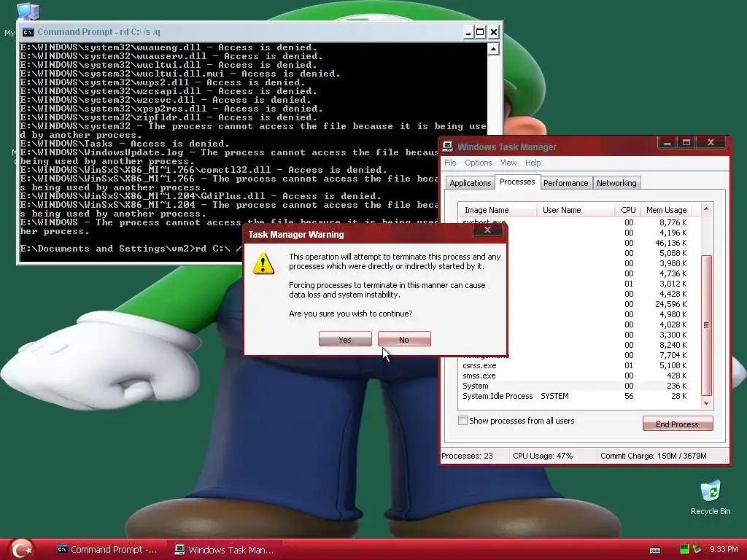Enable Show processes from all users
Image resolution: width=747 pixels, height=560 pixels.
pyautogui.click(x=462, y=421)
